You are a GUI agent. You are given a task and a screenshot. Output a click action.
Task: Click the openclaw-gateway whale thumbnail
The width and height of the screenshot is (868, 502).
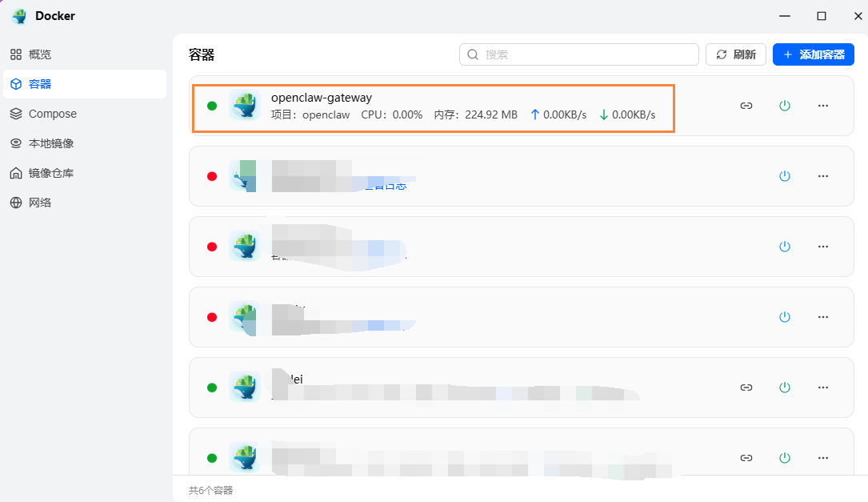(x=245, y=105)
